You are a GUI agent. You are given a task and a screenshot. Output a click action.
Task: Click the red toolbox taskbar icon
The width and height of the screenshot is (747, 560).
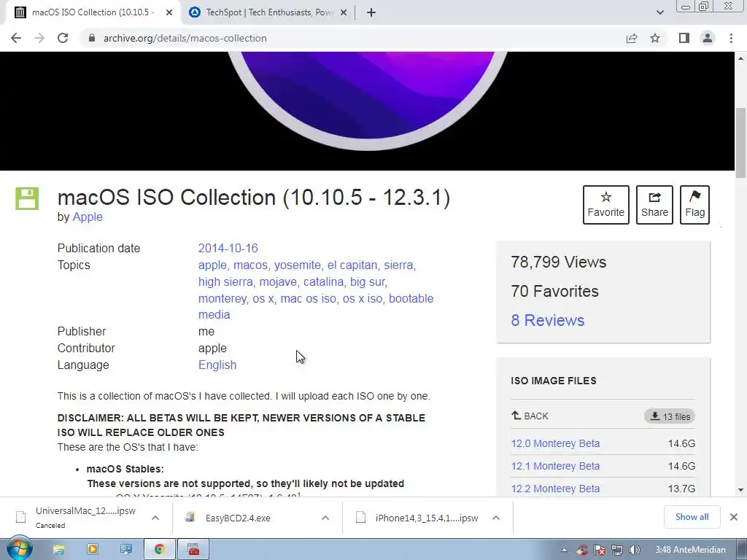pos(193,550)
